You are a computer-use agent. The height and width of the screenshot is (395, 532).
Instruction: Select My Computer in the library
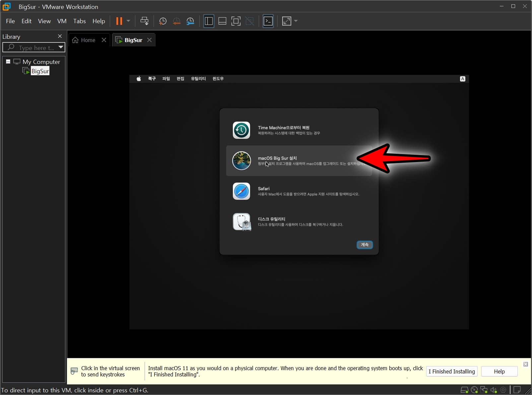pos(41,62)
